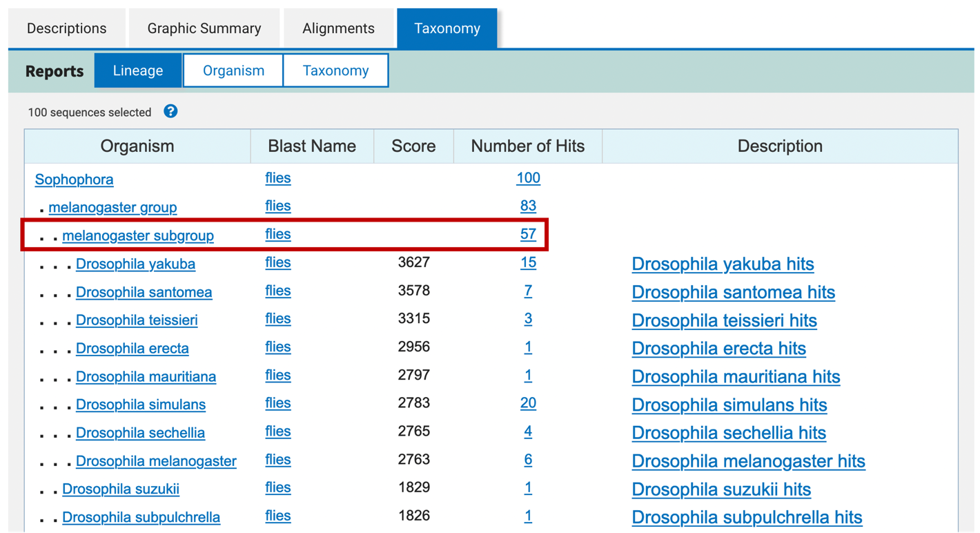Open the 4 hits link for sechellia
980x533 pixels.
(528, 432)
